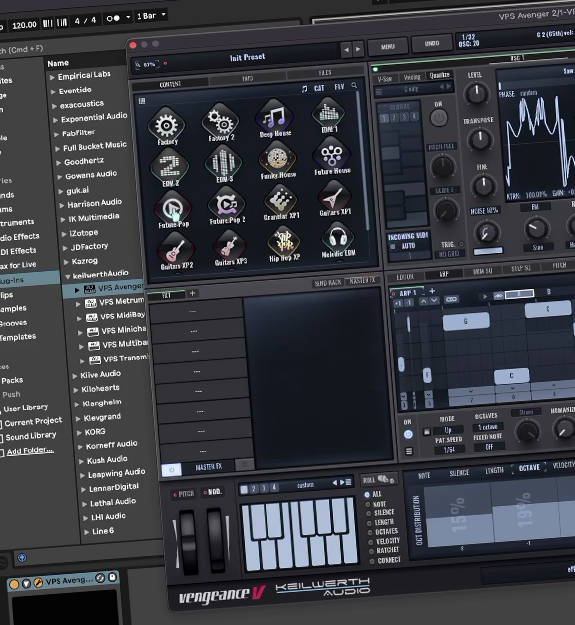575x625 pixels.
Task: Select the RATCHET roll radio option
Action: [371, 551]
